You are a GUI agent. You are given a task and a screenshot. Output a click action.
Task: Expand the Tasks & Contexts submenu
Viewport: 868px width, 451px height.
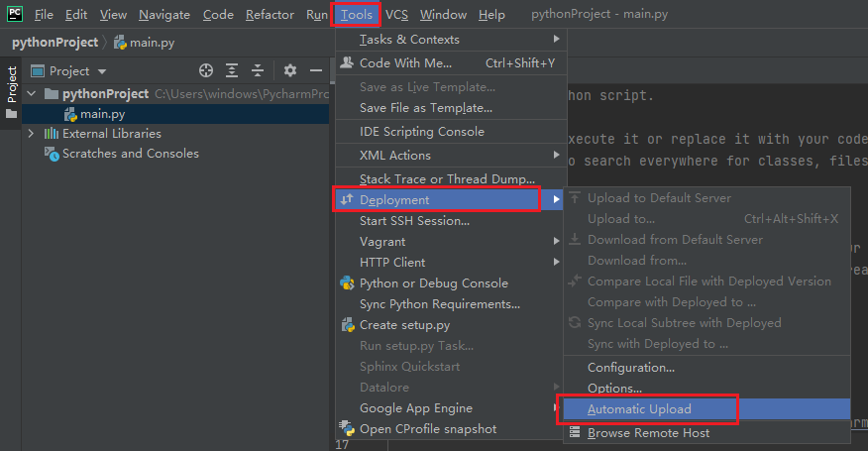(556, 39)
